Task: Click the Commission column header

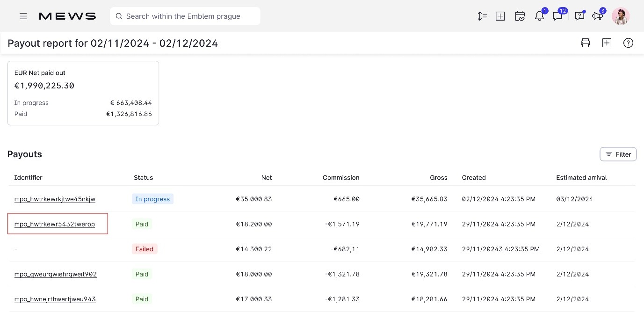Action: point(341,178)
